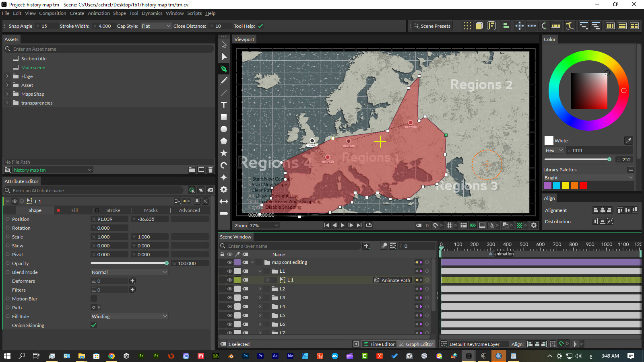Select the Text tool in the left toolbar
644x362 pixels.
coord(224,105)
